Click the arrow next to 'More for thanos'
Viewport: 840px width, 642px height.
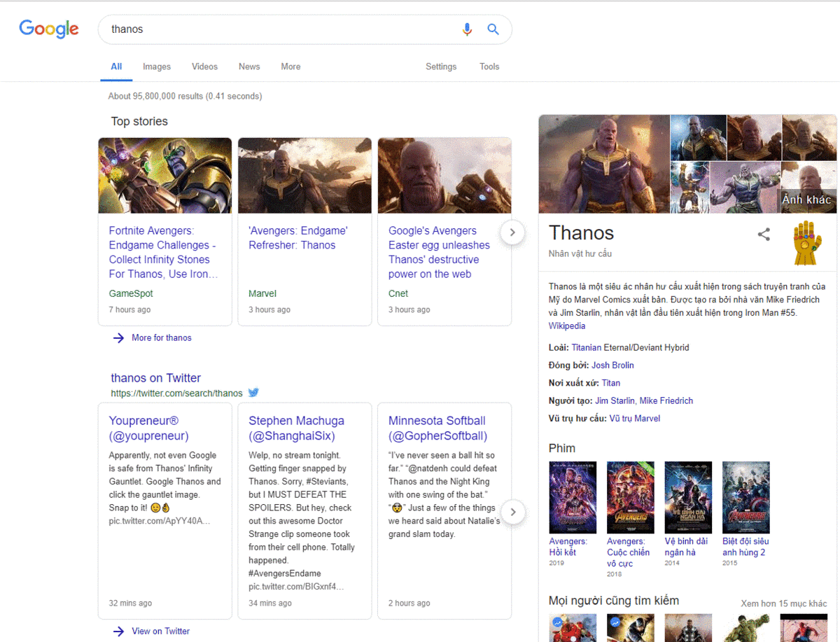[x=118, y=337]
